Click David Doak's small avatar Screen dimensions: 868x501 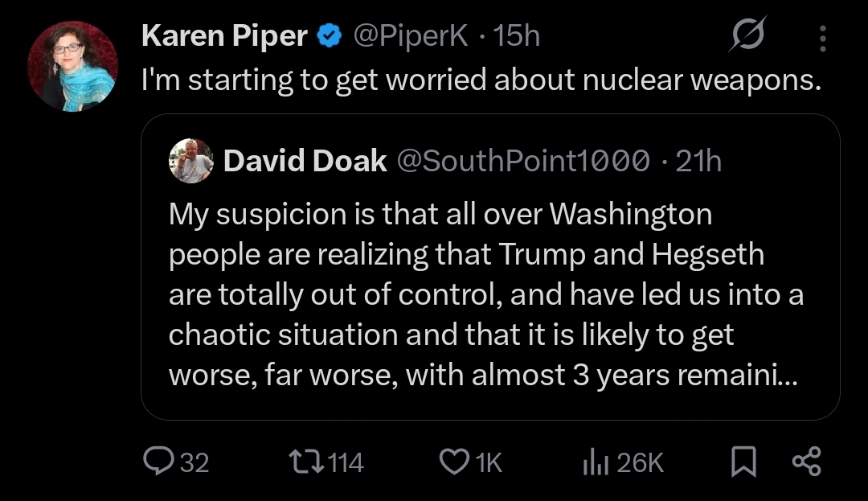pos(191,162)
